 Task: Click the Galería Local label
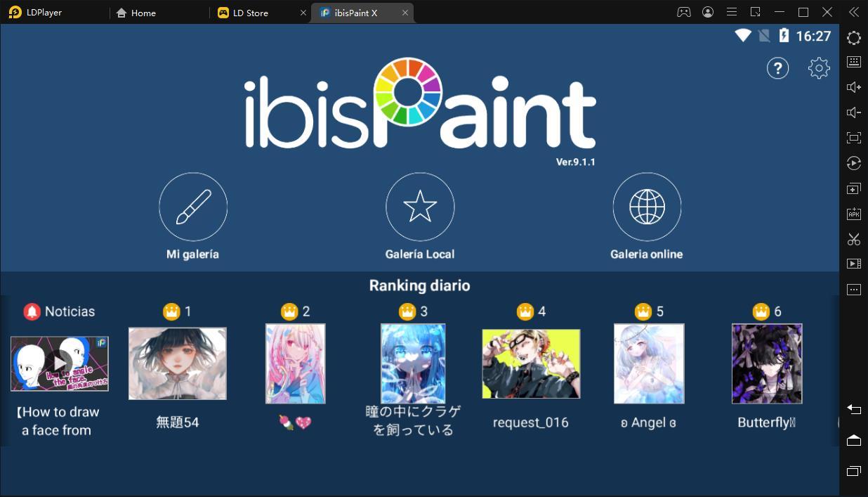coord(420,254)
